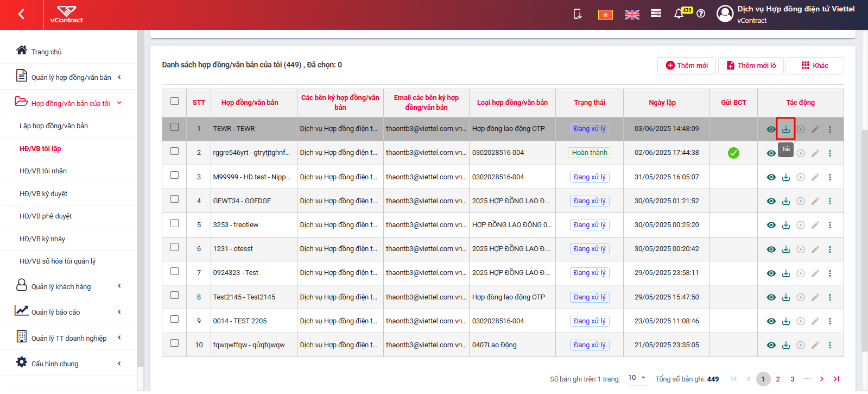Check the GEWT34 - GGFDGF row checkbox
The height and width of the screenshot is (394, 868).
174,199
